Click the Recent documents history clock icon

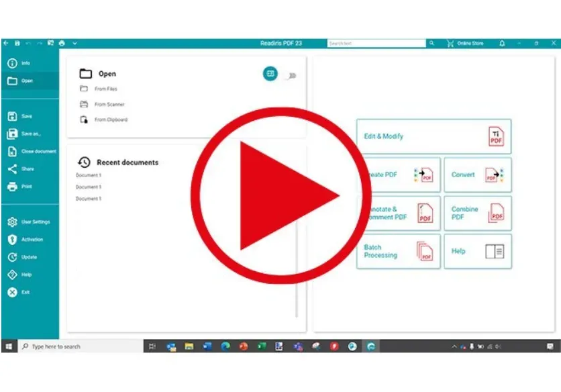pyautogui.click(x=84, y=162)
